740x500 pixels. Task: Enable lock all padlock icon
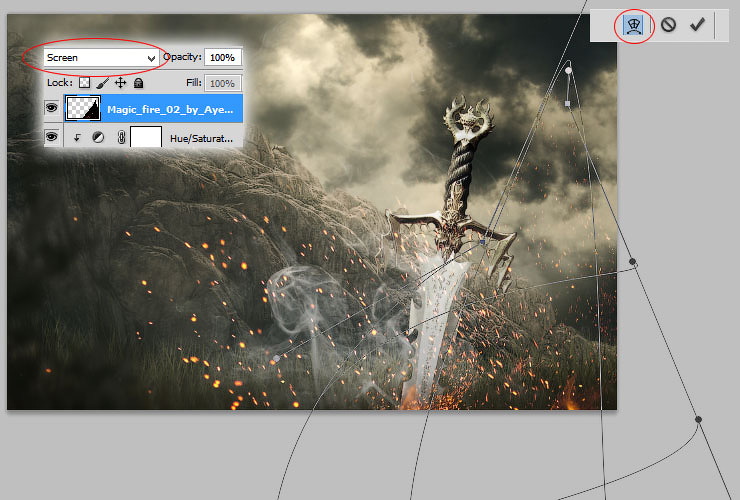[x=138, y=83]
